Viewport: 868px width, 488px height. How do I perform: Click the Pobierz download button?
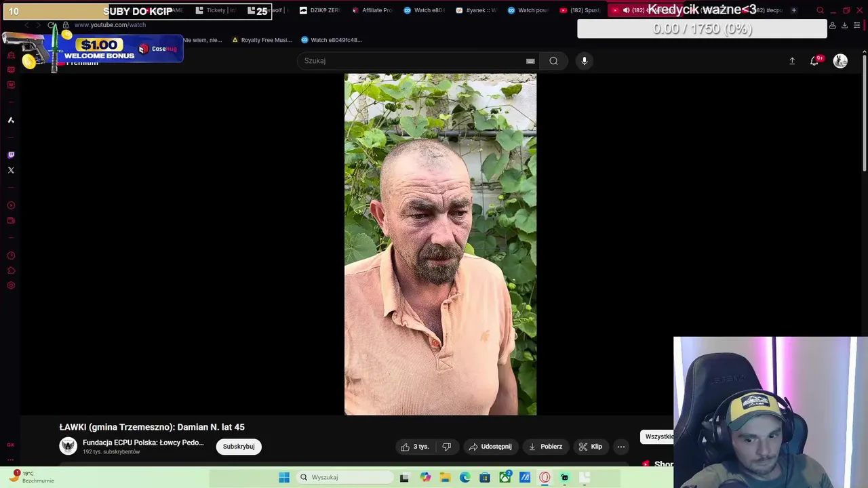pos(545,447)
